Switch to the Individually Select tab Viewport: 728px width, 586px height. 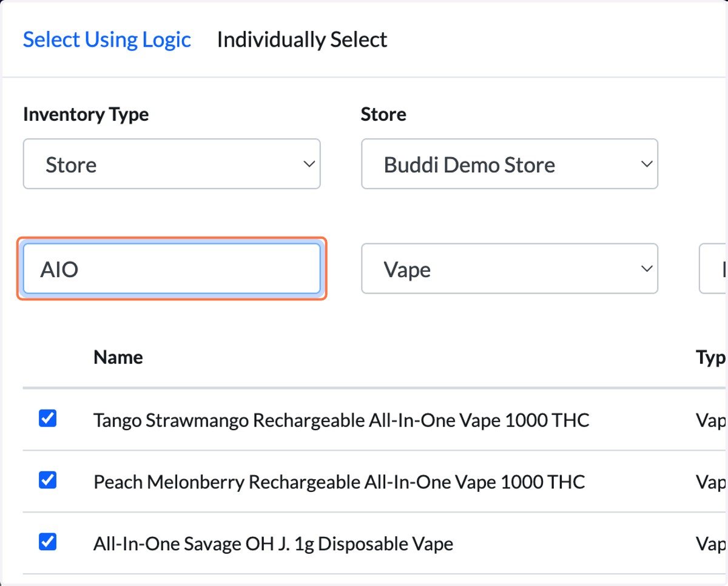point(302,40)
